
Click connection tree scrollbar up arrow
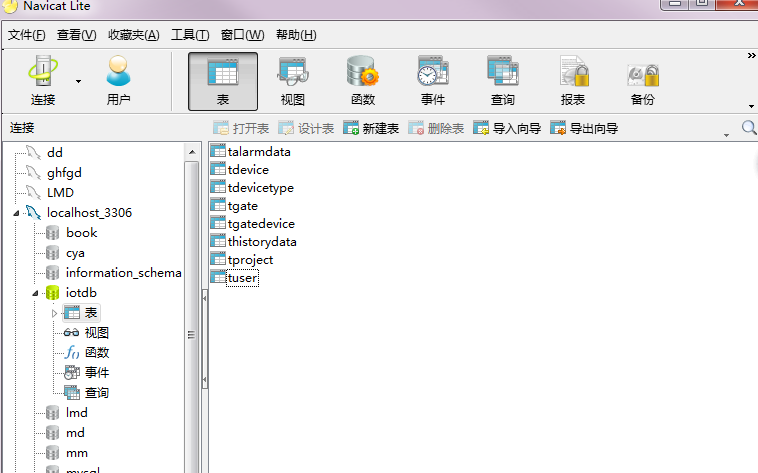point(192,152)
